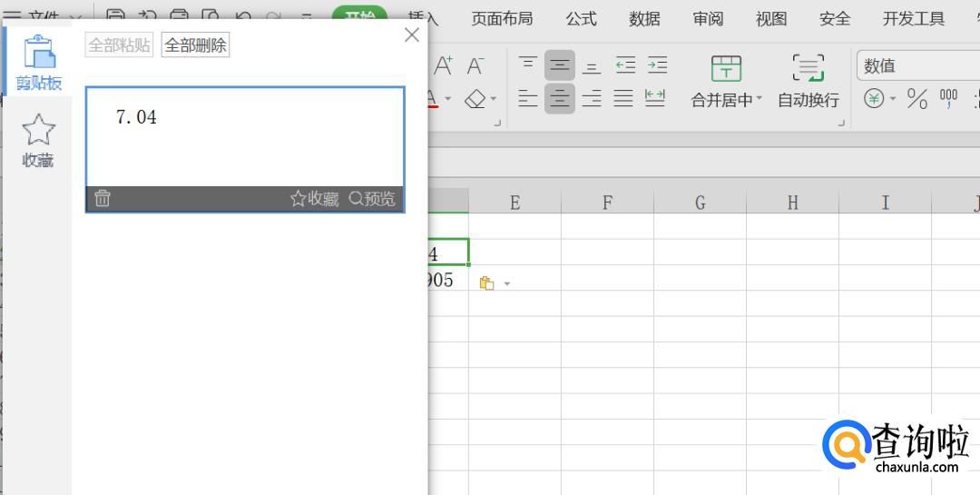Open font color dropdown arrow

coord(447,99)
